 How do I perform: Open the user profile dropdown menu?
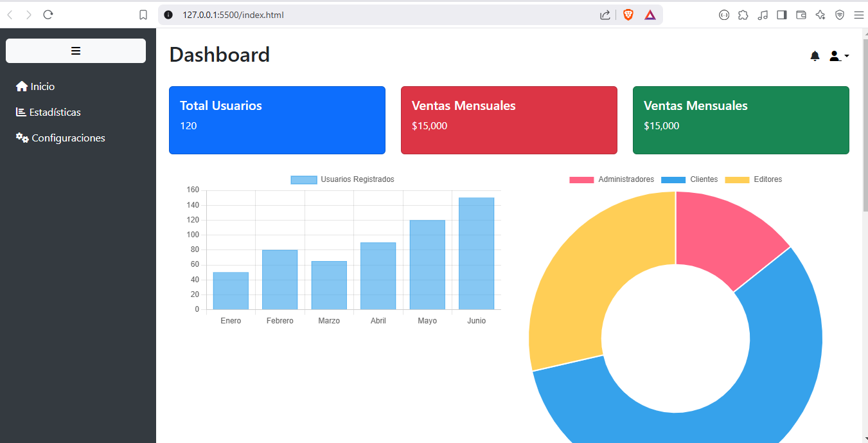point(838,56)
